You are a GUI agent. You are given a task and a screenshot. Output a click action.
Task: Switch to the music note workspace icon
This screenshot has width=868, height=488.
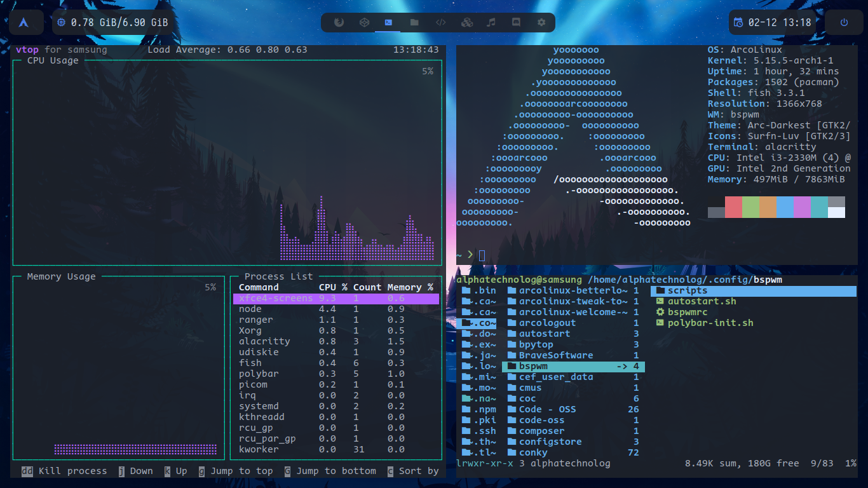(x=491, y=22)
